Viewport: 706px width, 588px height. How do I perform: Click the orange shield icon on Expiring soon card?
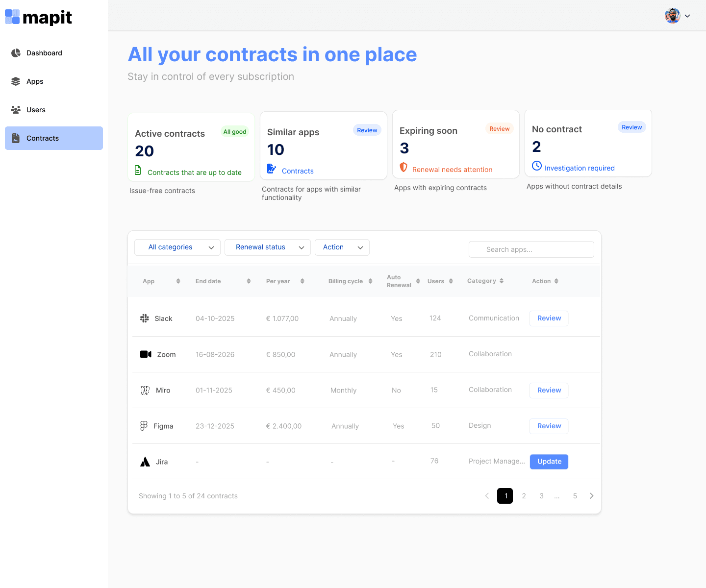(403, 167)
